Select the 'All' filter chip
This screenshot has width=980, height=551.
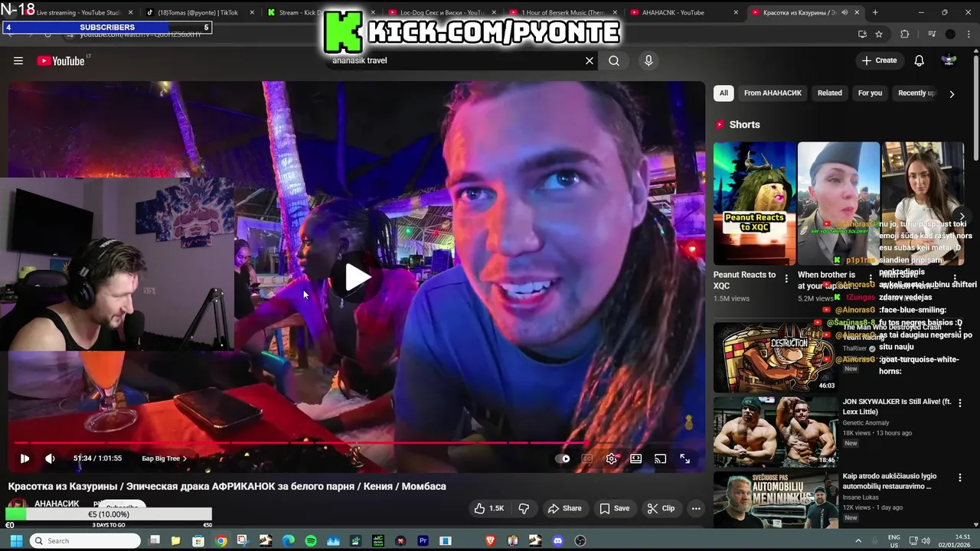tap(724, 93)
